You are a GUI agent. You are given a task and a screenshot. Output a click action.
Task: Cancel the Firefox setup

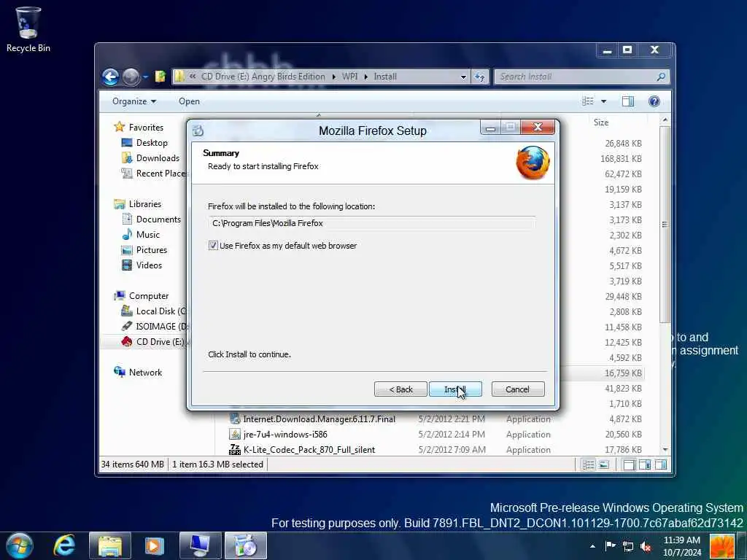tap(517, 389)
